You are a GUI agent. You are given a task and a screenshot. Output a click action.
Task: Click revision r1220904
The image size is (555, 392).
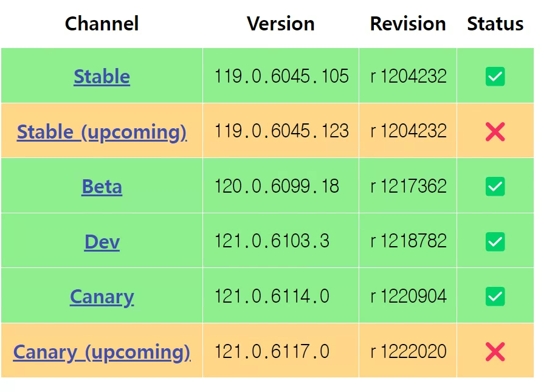[408, 296]
